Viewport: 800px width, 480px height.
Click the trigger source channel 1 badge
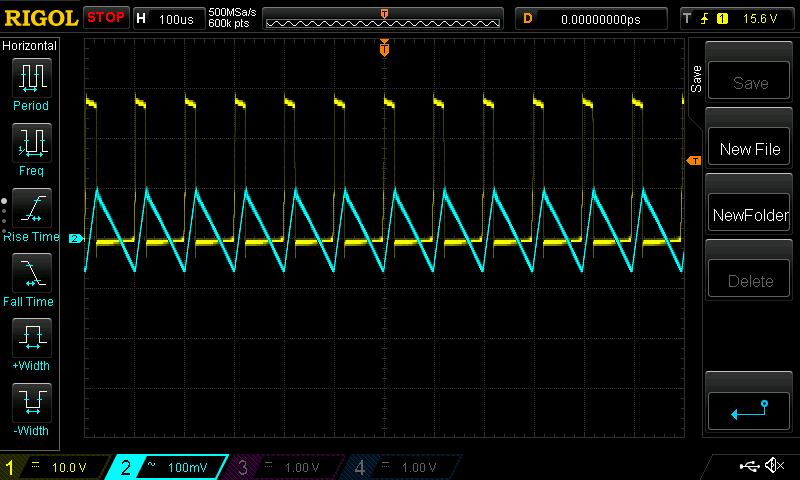pos(722,19)
